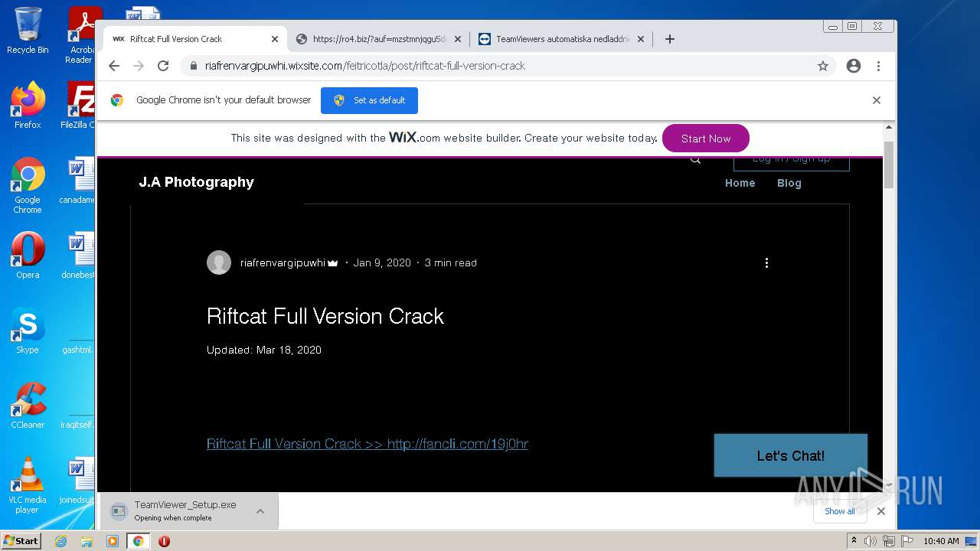
Task: Open the Skype desktop shortcut
Action: pyautogui.click(x=28, y=330)
